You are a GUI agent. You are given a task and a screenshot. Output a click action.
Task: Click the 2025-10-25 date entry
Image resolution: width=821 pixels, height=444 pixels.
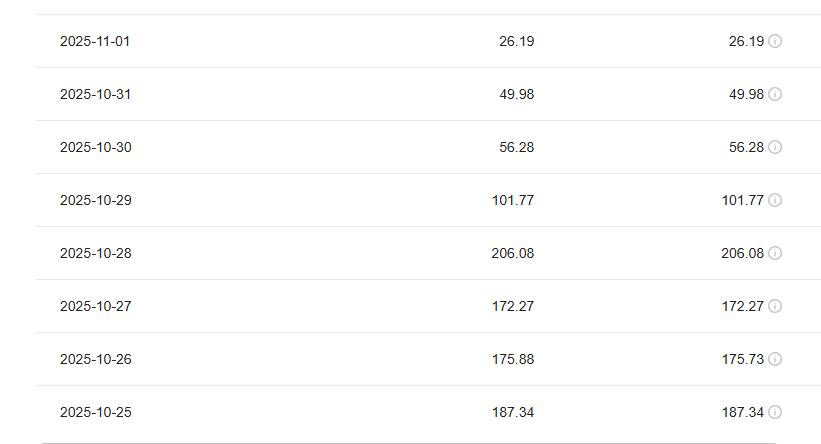tap(95, 412)
